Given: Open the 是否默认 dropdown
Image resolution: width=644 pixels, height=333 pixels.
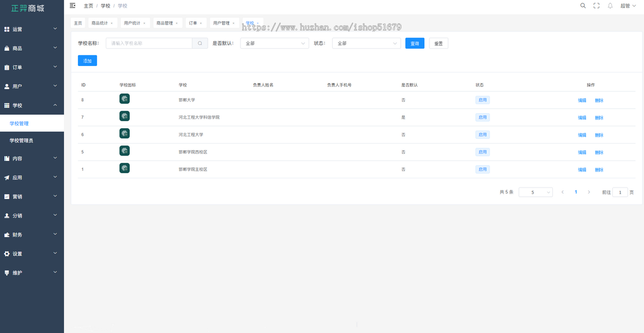Looking at the screenshot, I should [x=274, y=43].
